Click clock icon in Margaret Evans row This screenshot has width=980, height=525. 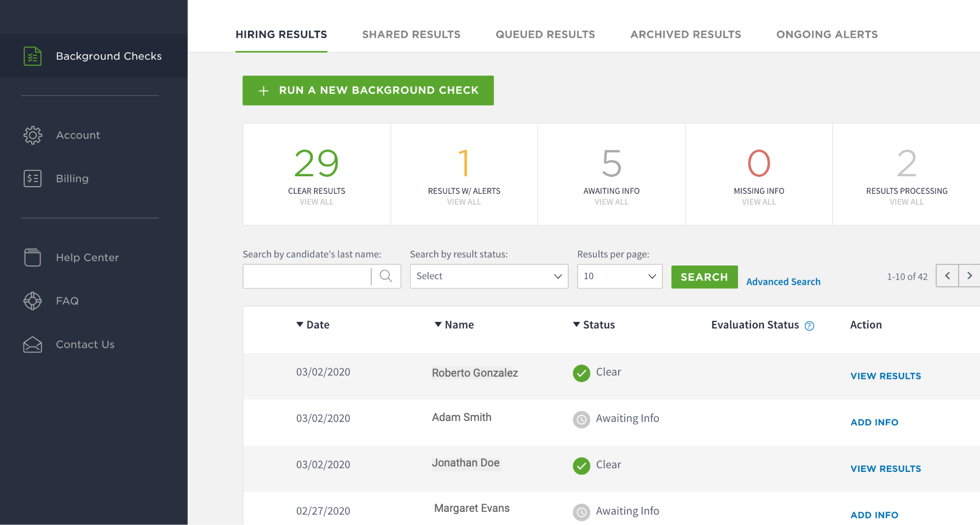click(581, 512)
